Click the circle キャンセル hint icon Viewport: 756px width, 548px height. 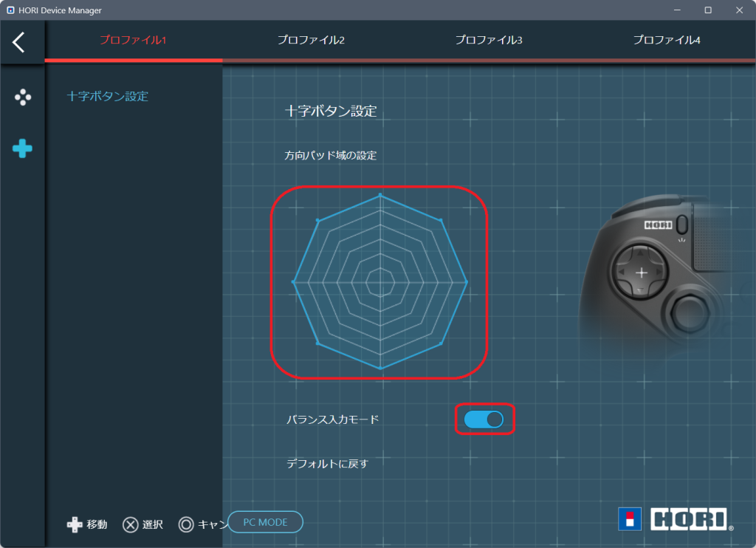click(x=186, y=524)
